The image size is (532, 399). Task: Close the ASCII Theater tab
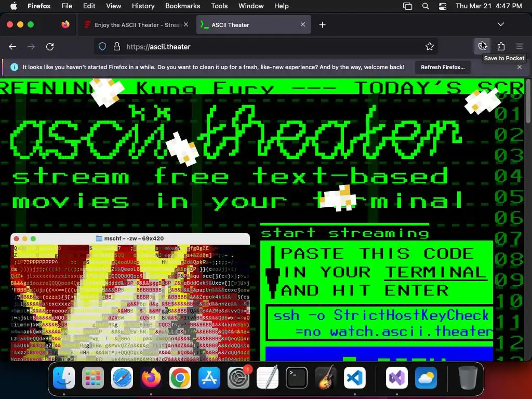point(303,24)
